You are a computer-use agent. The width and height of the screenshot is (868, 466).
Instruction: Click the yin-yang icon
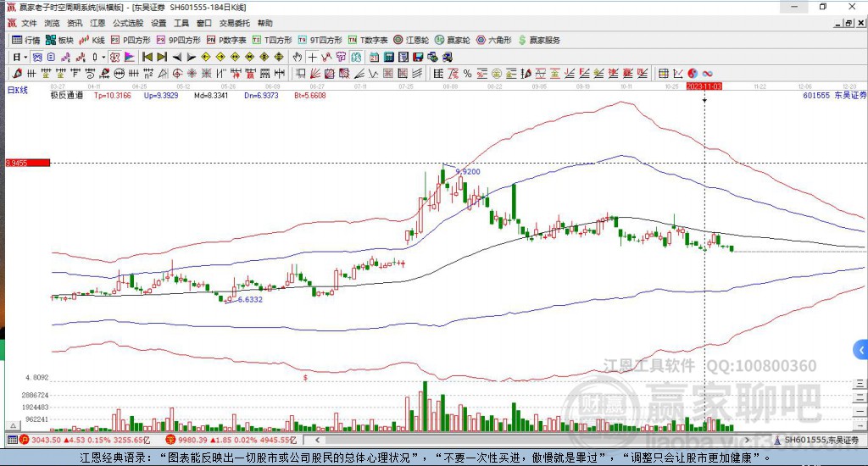point(693,73)
